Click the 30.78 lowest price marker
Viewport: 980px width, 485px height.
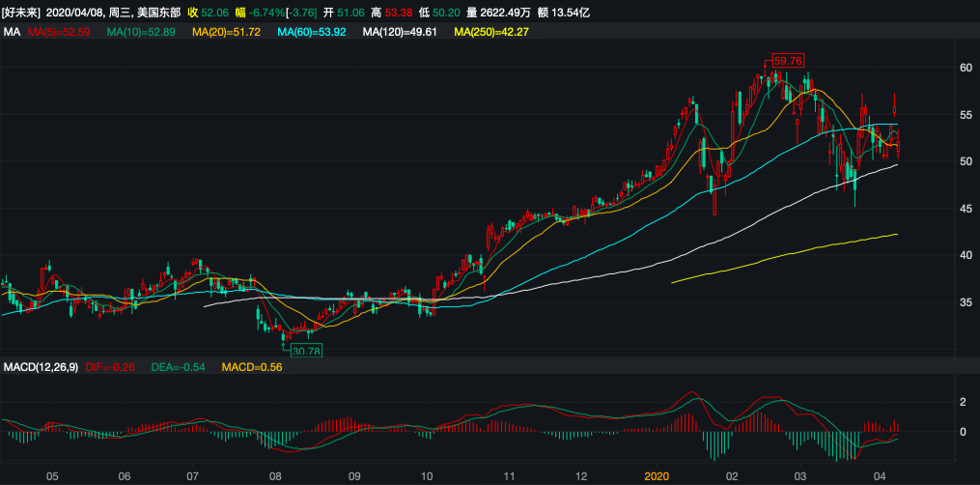[x=305, y=351]
